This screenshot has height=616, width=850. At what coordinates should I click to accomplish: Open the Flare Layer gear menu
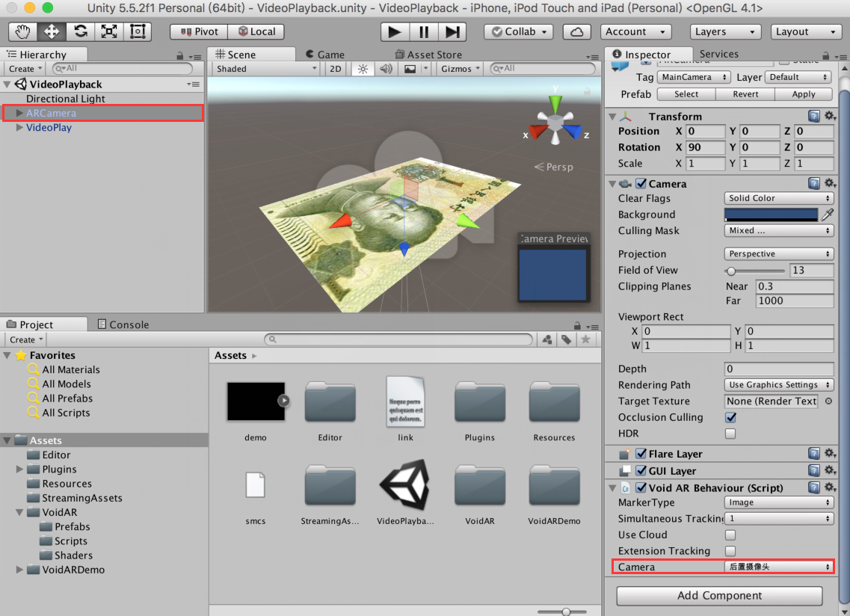click(x=829, y=453)
